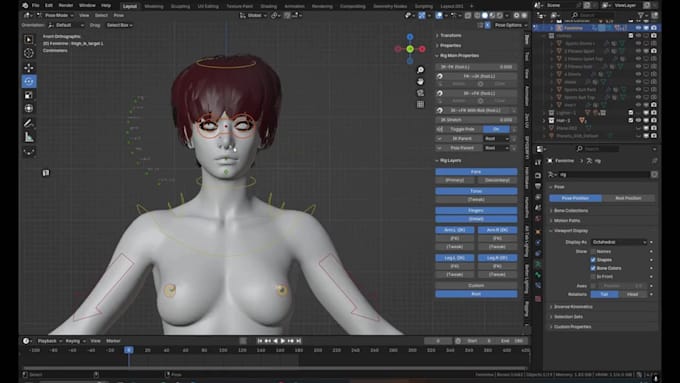The height and width of the screenshot is (383, 680).
Task: Enable the Names checkbox under Show
Action: coord(593,252)
